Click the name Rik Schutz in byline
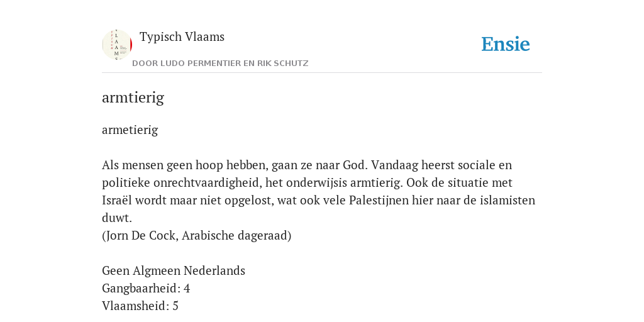The height and width of the screenshot is (322, 644). pyautogui.click(x=282, y=64)
